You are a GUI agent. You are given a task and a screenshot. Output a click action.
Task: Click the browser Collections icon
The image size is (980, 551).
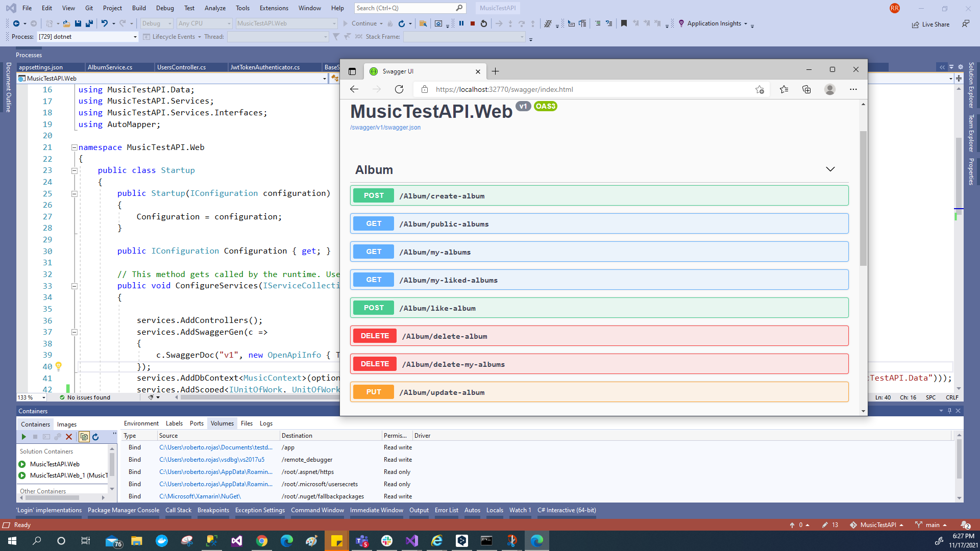(x=806, y=89)
